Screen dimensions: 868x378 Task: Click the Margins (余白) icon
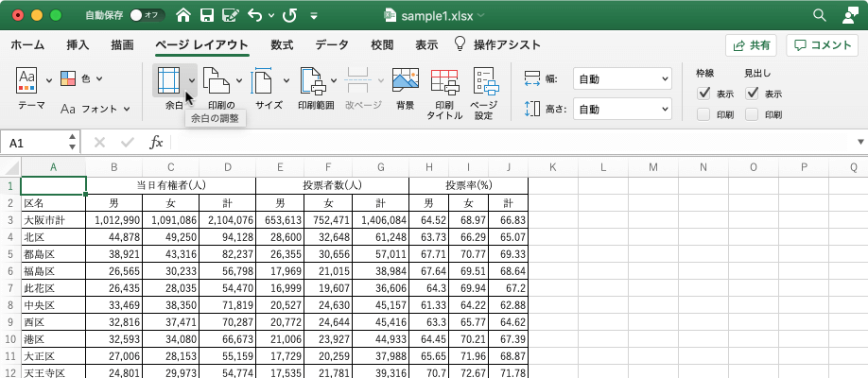169,80
